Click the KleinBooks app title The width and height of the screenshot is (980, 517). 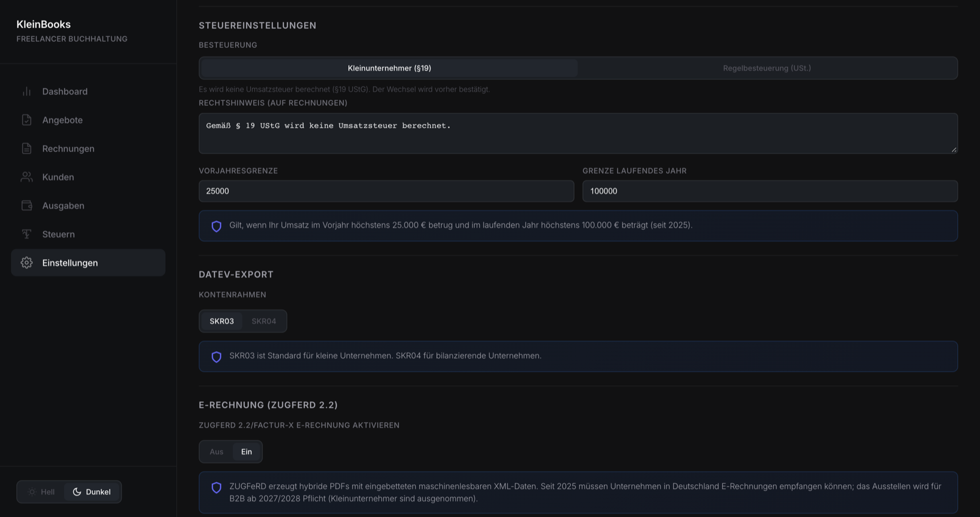point(44,25)
